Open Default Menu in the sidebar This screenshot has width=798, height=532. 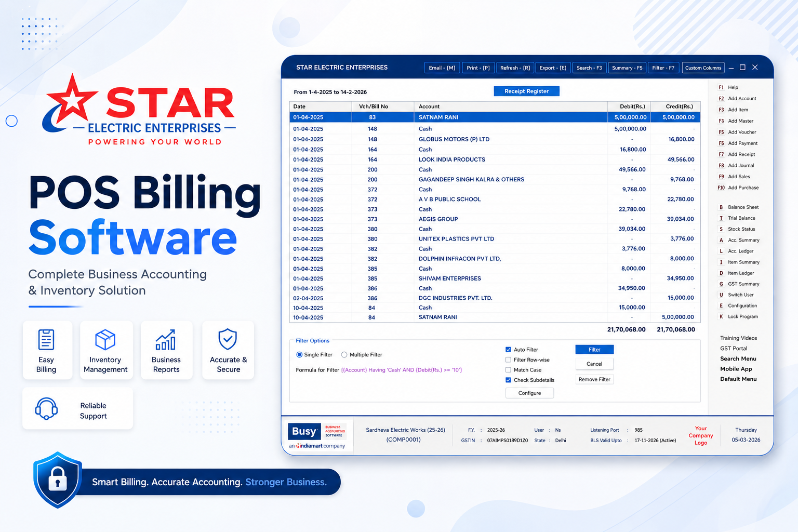(x=738, y=379)
